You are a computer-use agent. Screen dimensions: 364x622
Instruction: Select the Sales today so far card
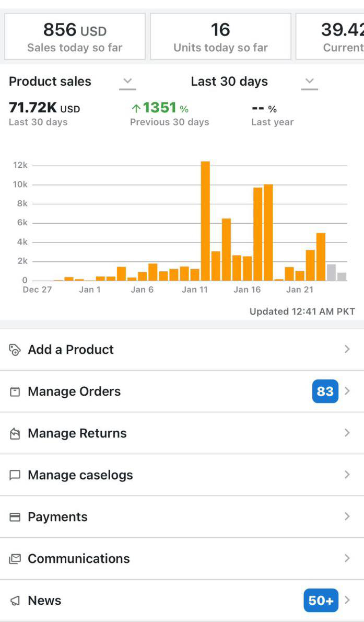click(x=75, y=37)
